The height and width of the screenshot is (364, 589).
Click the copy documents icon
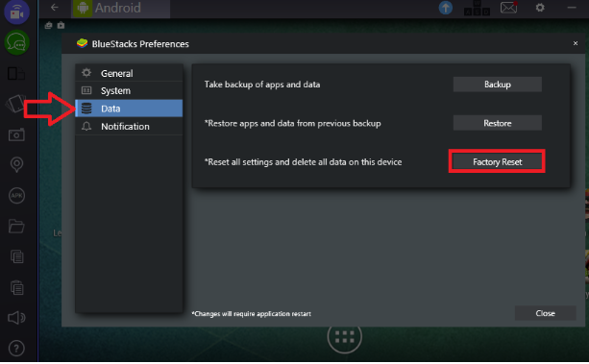pyautogui.click(x=17, y=257)
